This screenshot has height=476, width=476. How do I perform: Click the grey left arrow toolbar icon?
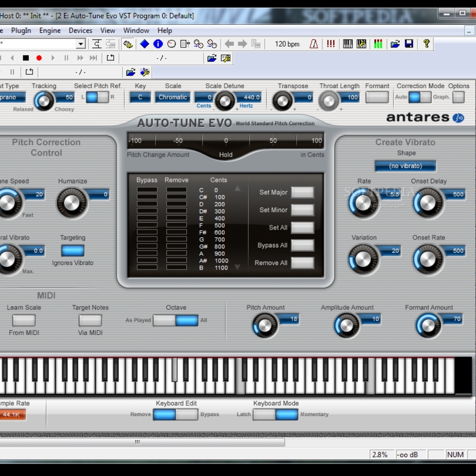click(229, 44)
